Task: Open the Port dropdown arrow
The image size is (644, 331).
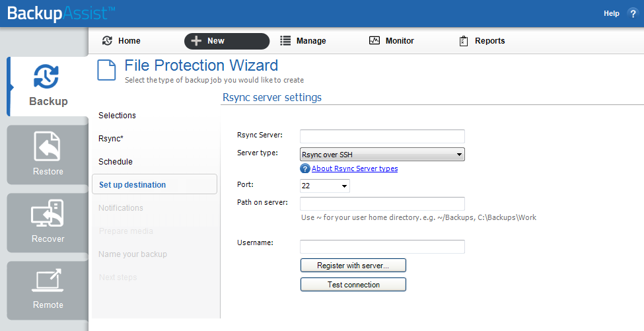Action: click(344, 186)
